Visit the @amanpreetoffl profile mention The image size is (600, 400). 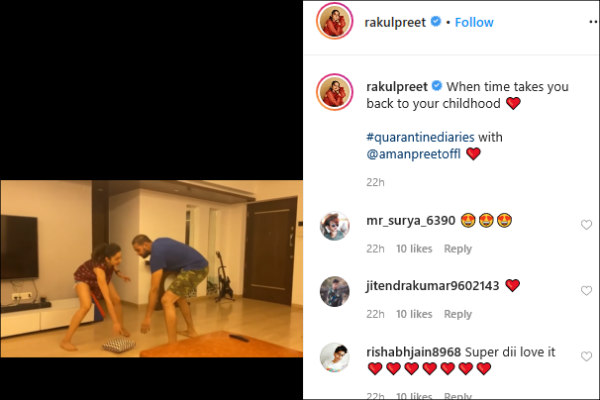point(414,154)
